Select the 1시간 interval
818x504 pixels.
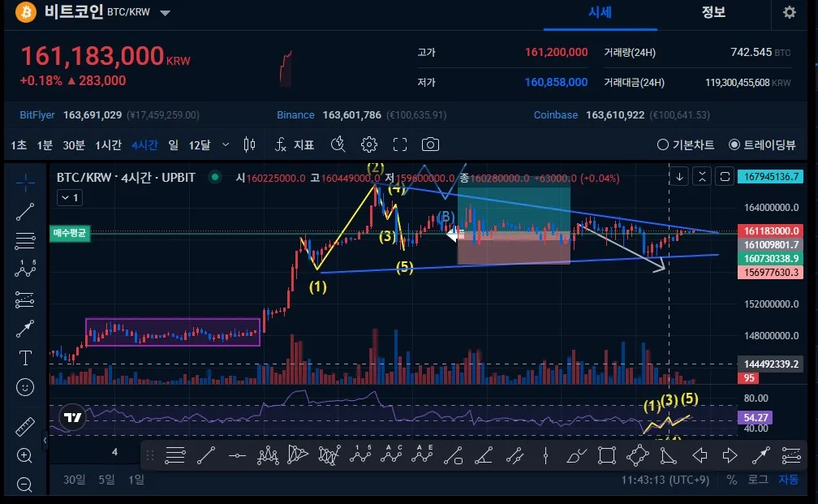(108, 145)
